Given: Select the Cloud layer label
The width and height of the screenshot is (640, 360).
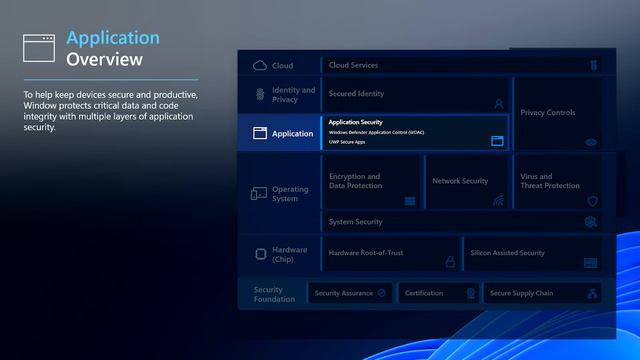Looking at the screenshot, I should (282, 65).
